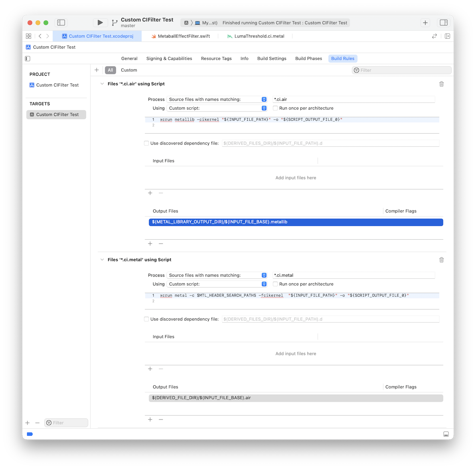Click the blue tag indicator at bottom
476x469 pixels.
pos(30,434)
